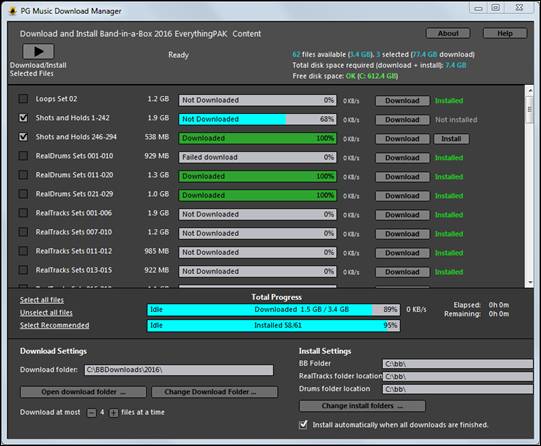Click Download for RealTracks Sets 013-015
The width and height of the screenshot is (541, 446).
(402, 272)
